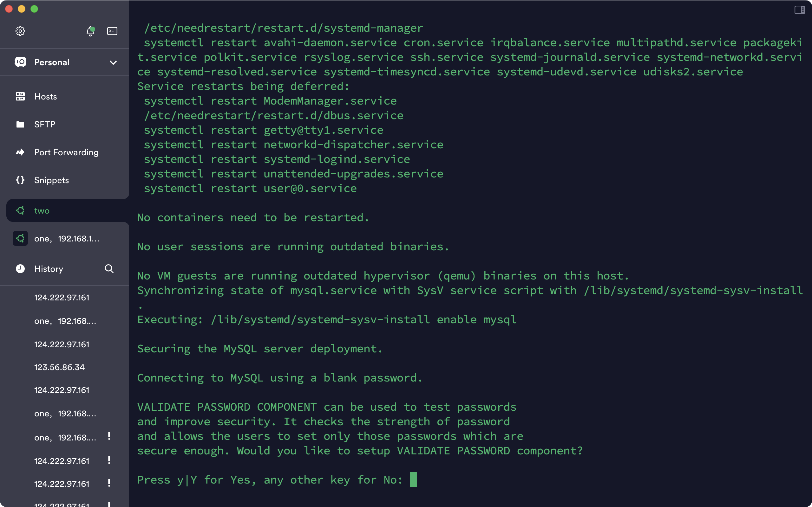Screen dimensions: 812x507
Task: Collapse the History section
Action: coord(48,269)
